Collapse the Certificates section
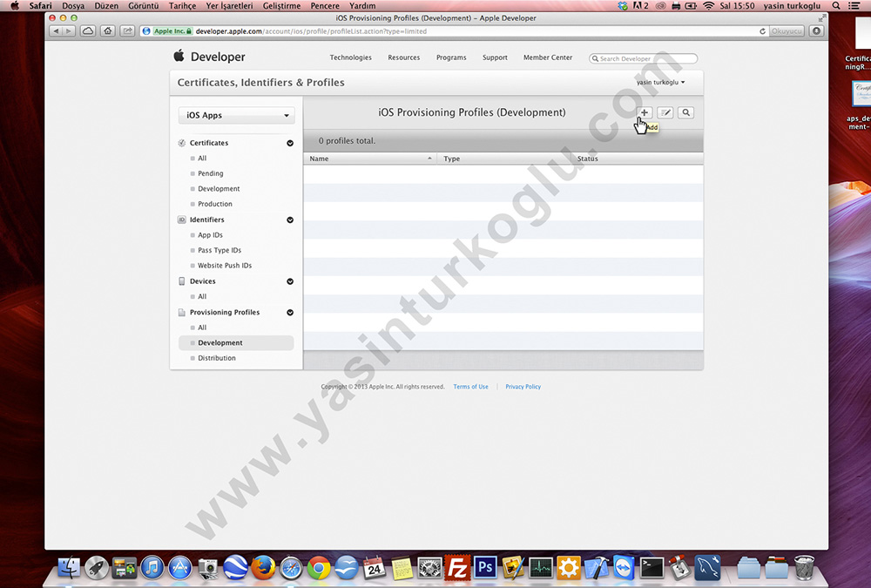This screenshot has width=871, height=588. [290, 143]
